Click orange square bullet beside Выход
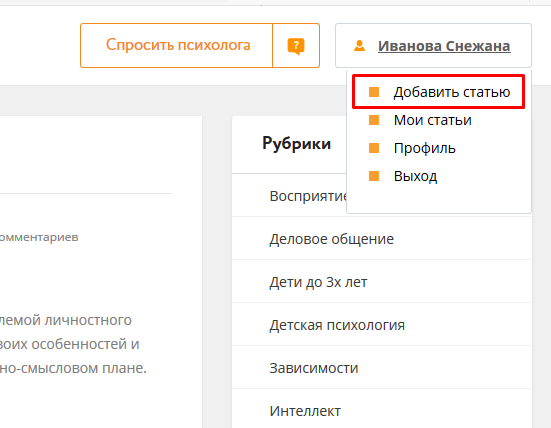 (374, 176)
